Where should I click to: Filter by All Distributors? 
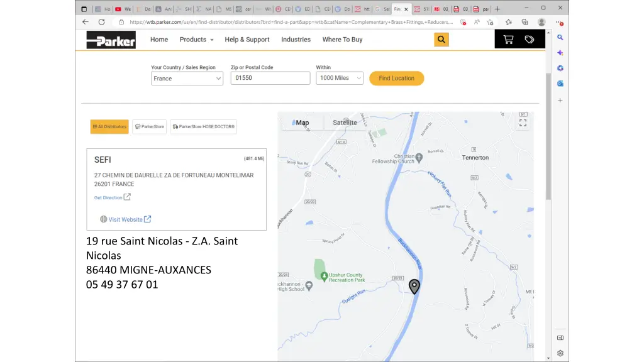(x=109, y=127)
